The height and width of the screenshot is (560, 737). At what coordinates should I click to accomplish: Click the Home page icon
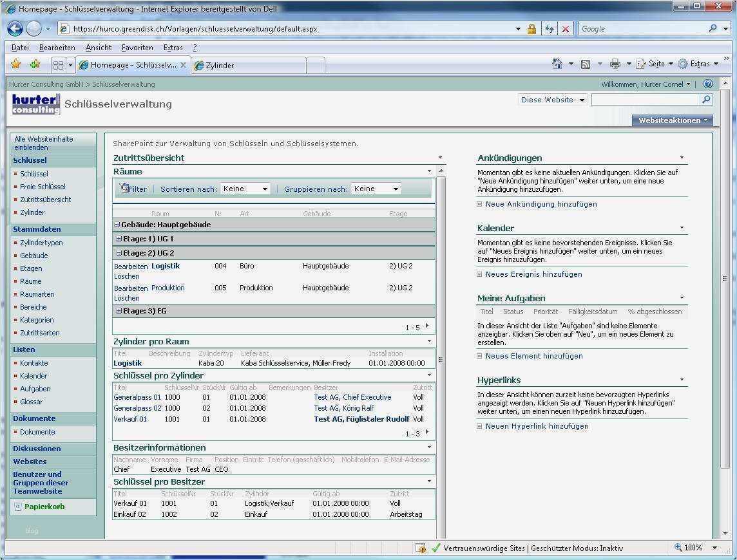pos(557,64)
